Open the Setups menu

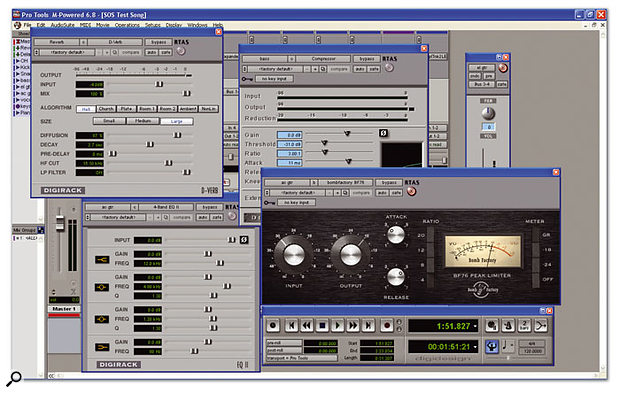tap(153, 25)
